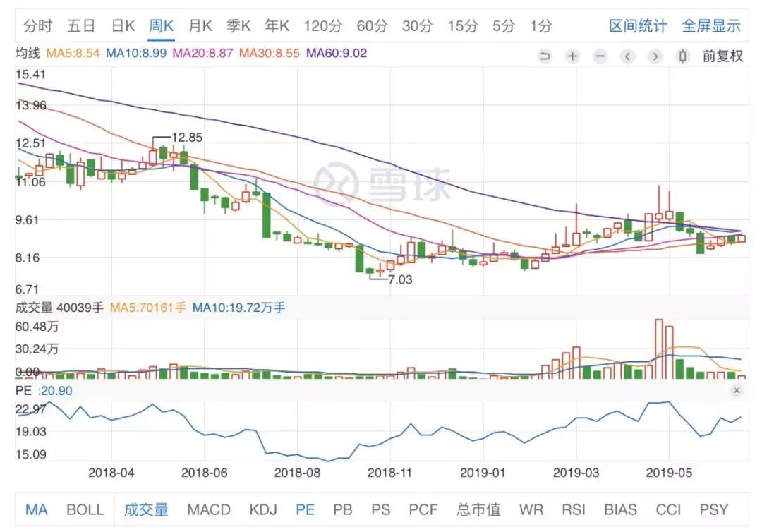The width and height of the screenshot is (762, 532).
Task: Open mobile view with the phone icon
Action: tap(682, 56)
